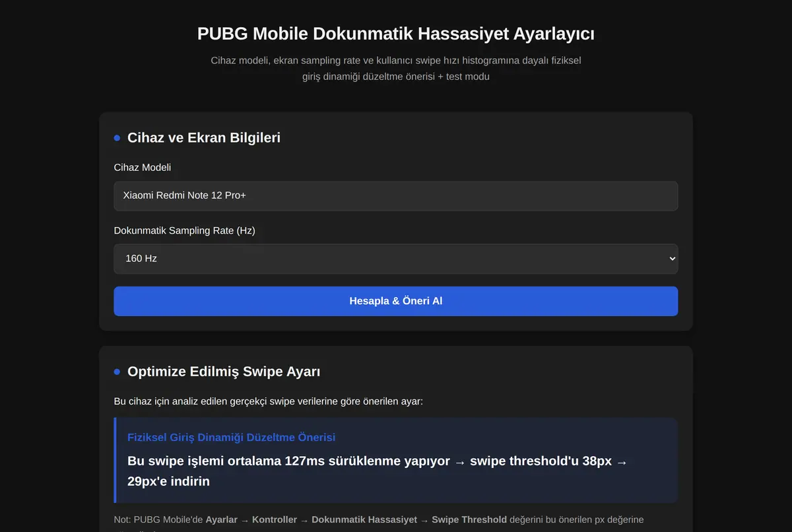Click the 127ms swipe threshold recommendation text
The image size is (792, 532).
click(x=378, y=471)
